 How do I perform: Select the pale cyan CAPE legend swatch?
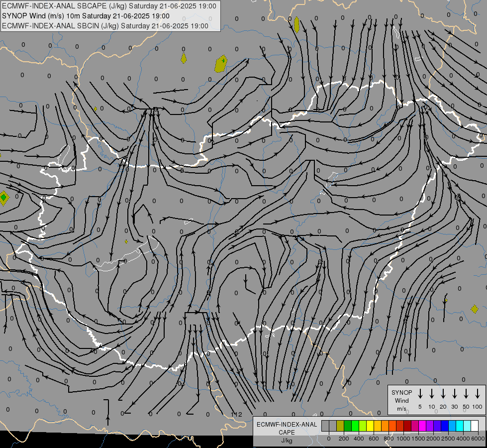[468, 426]
